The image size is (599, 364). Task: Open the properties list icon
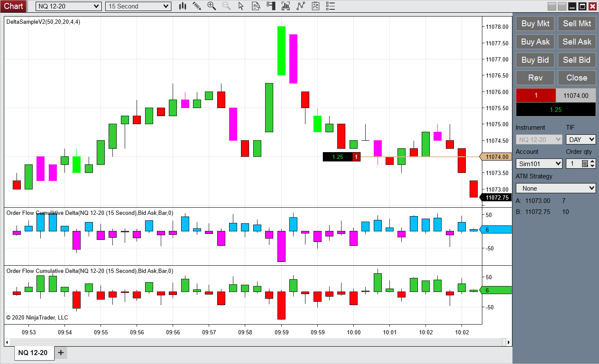pyautogui.click(x=330, y=6)
